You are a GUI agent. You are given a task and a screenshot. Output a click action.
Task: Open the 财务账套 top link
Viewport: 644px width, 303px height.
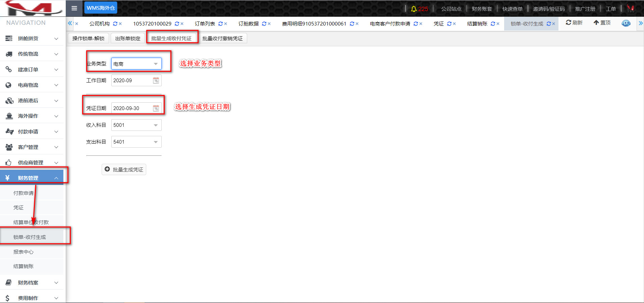click(x=482, y=9)
